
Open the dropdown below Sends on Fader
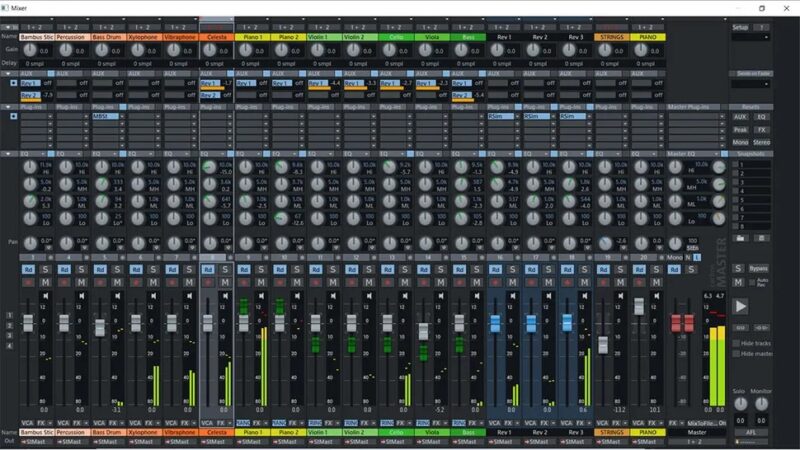pyautogui.click(x=750, y=84)
